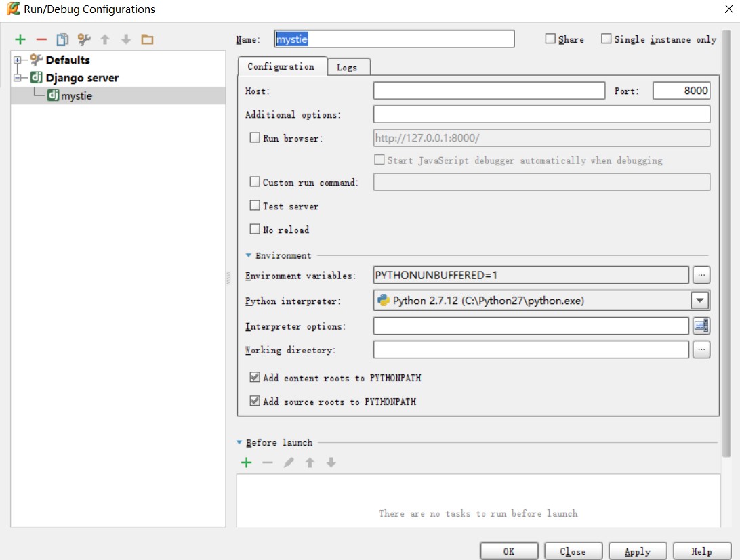Open Edit defaults wrench icon
740x560 pixels.
click(84, 39)
